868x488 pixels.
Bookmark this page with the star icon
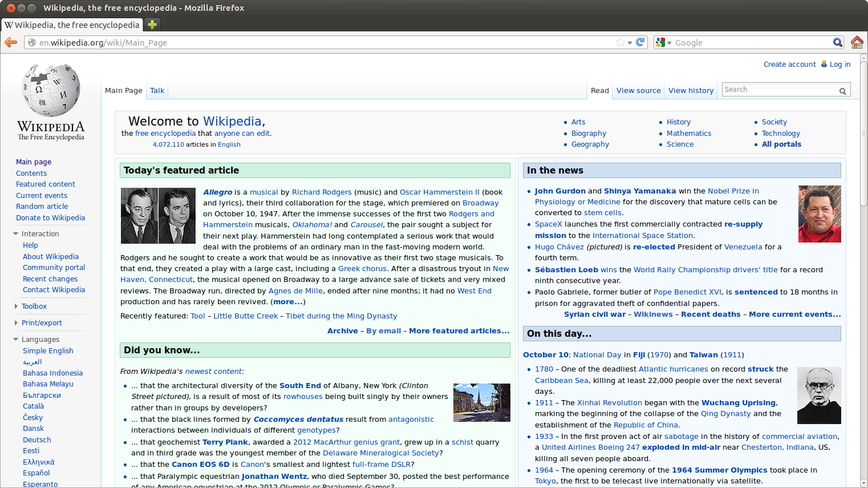[x=620, y=42]
